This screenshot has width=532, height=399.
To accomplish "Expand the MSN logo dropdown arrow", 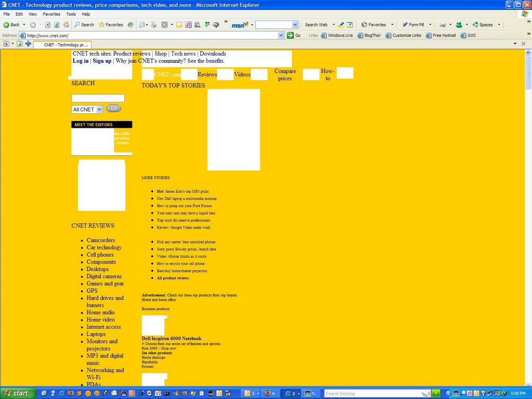I will [252, 25].
